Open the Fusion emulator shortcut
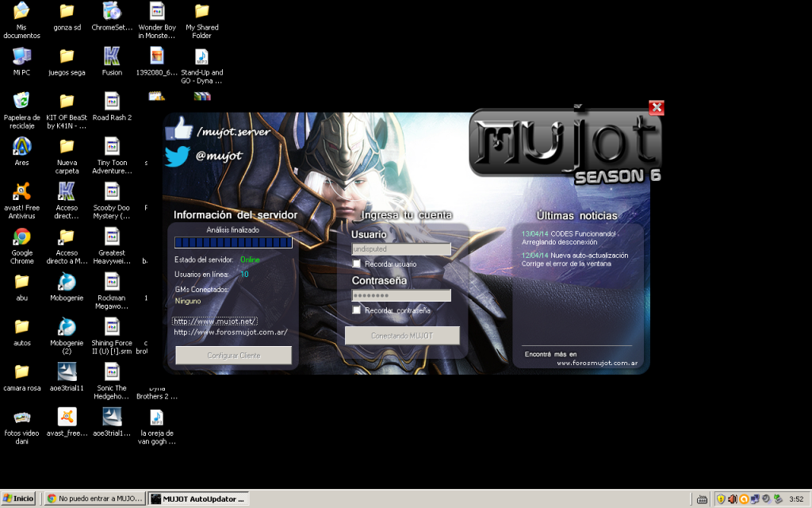The width and height of the screenshot is (812, 508). pyautogui.click(x=112, y=56)
